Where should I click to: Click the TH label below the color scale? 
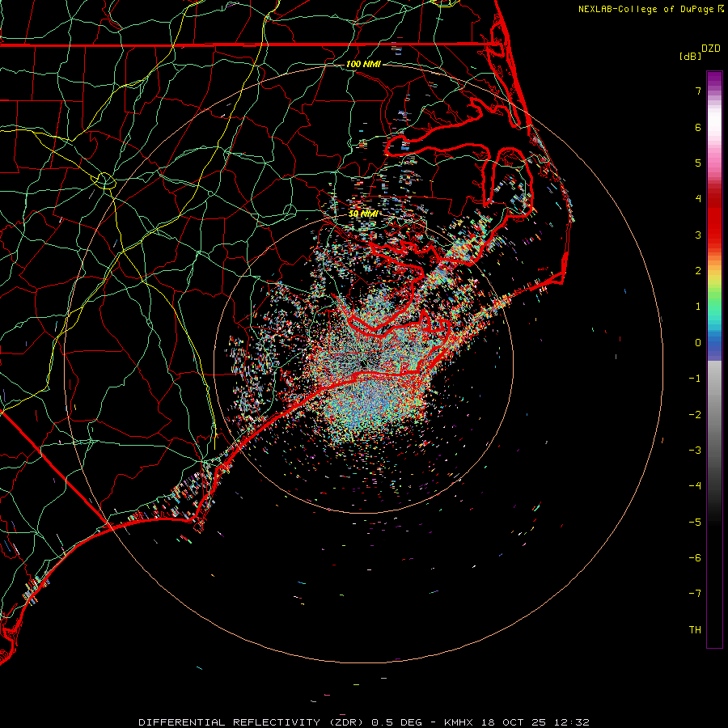(x=695, y=629)
